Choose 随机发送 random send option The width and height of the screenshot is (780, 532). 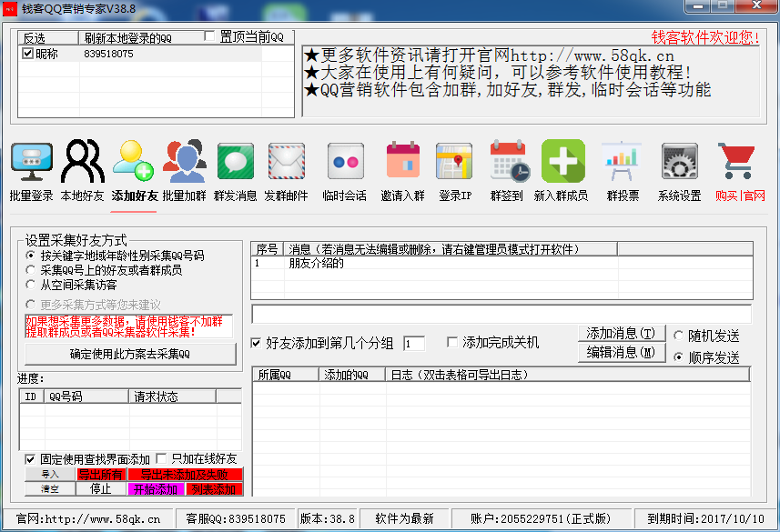click(678, 335)
